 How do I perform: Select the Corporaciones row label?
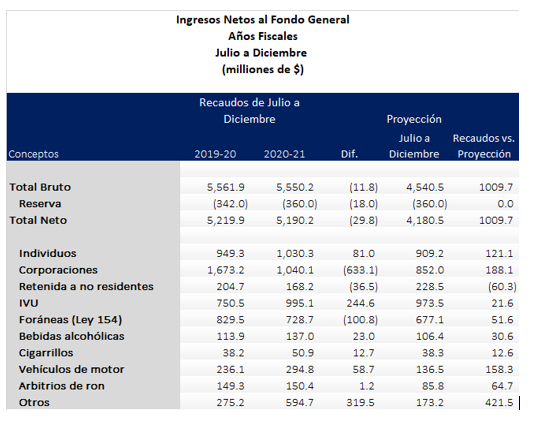tap(58, 270)
